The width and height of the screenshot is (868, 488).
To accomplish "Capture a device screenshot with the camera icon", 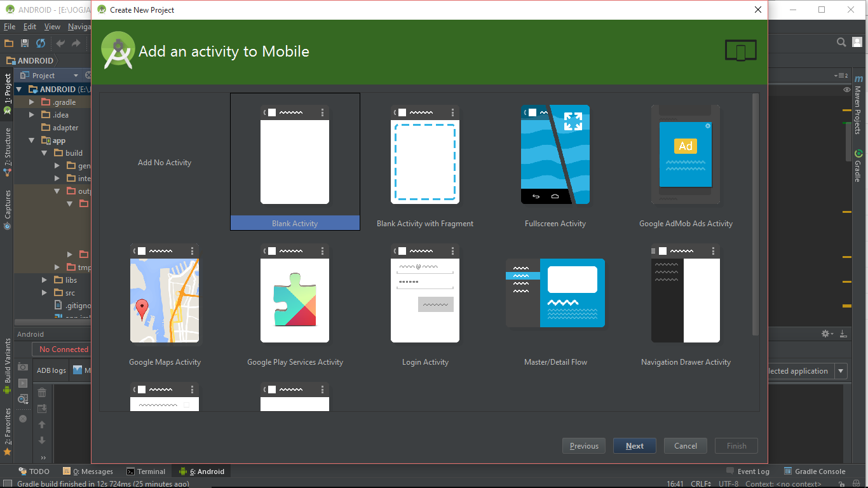I will (x=23, y=367).
